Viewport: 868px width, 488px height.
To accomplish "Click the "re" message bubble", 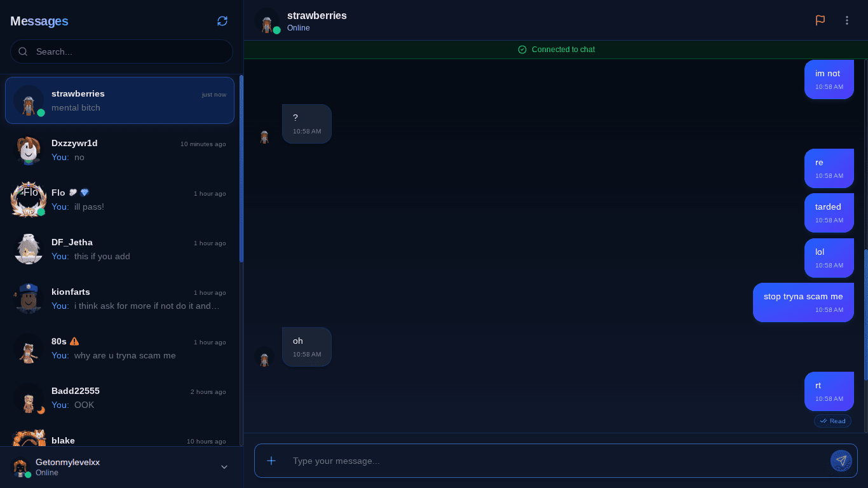I will pos(829,168).
